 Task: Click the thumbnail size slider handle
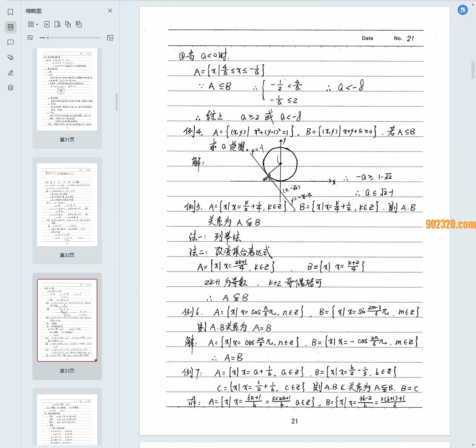click(48, 38)
